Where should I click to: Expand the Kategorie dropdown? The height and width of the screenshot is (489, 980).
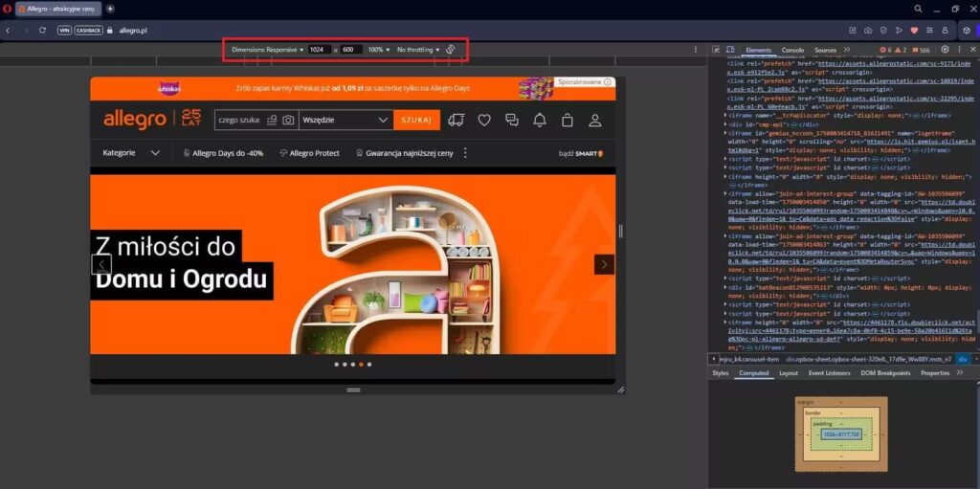(x=131, y=152)
